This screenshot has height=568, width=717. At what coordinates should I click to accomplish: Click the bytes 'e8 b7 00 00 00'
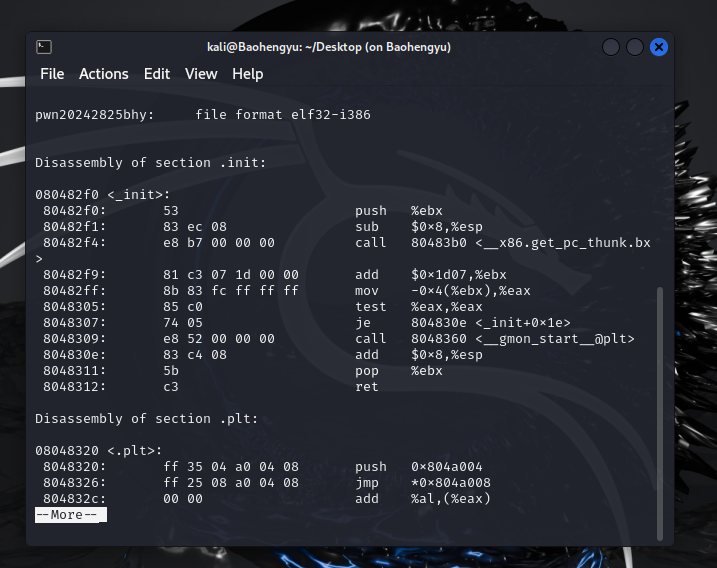[219, 243]
